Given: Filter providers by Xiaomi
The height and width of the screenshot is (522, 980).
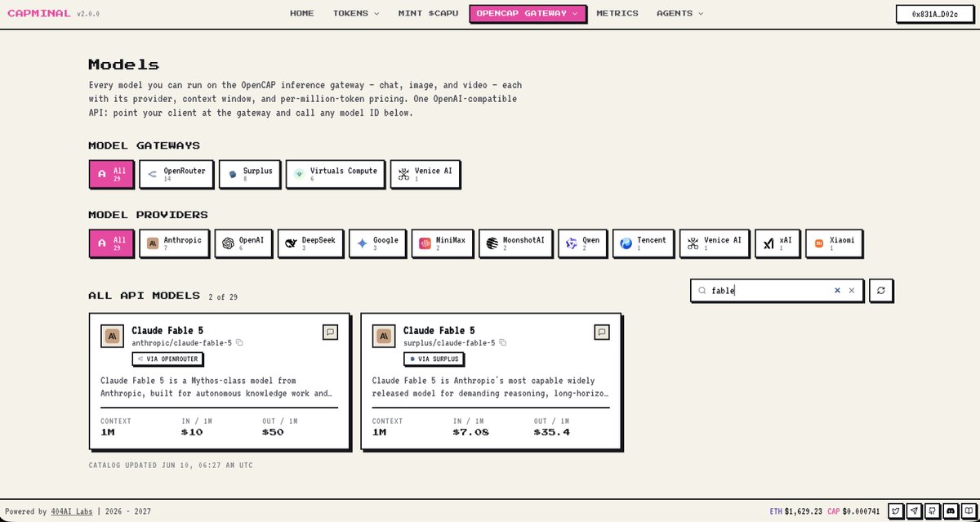Looking at the screenshot, I should [x=834, y=243].
